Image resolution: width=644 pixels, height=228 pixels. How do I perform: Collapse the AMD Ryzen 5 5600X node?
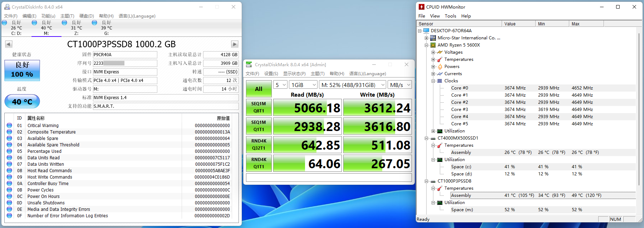pyautogui.click(x=426, y=45)
